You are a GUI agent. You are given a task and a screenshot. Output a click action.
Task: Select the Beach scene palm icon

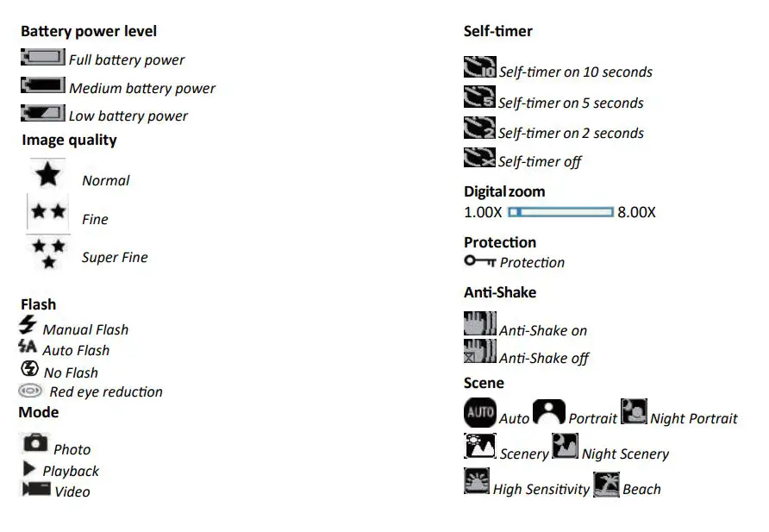click(x=607, y=485)
